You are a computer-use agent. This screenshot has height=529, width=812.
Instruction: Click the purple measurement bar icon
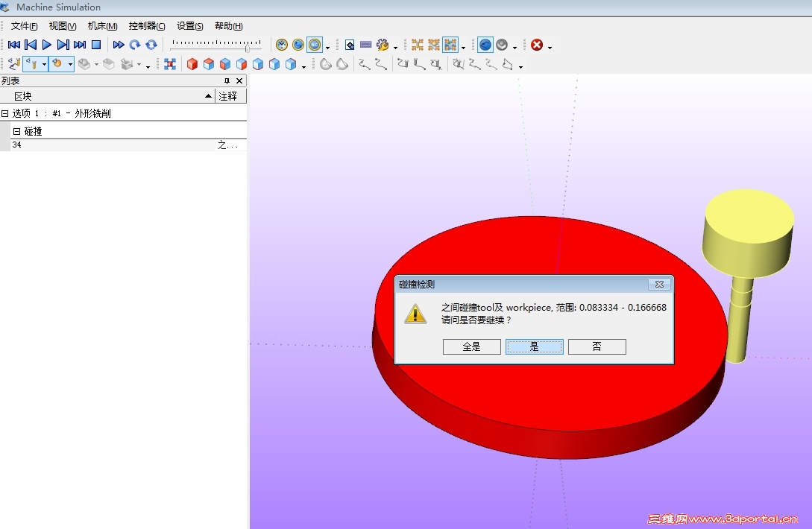(366, 45)
